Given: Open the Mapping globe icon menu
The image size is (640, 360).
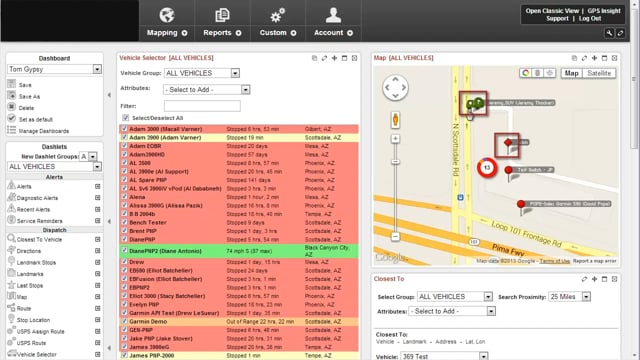Looking at the screenshot, I should (167, 16).
